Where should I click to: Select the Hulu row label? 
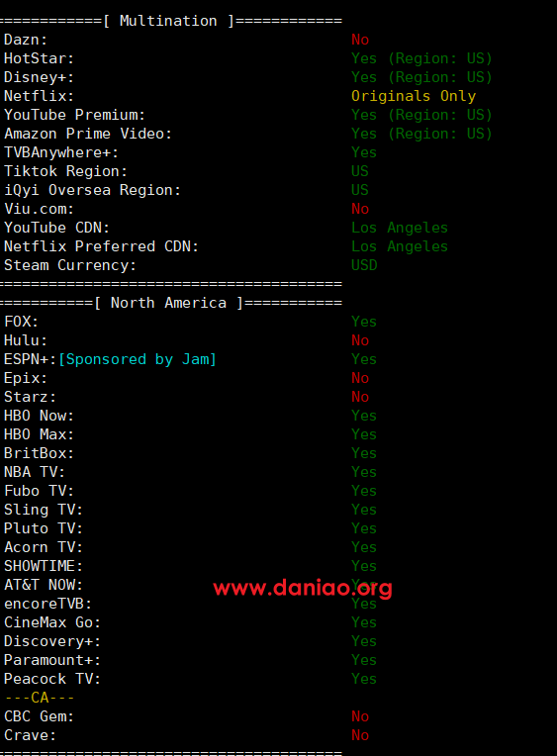pyautogui.click(x=26, y=340)
